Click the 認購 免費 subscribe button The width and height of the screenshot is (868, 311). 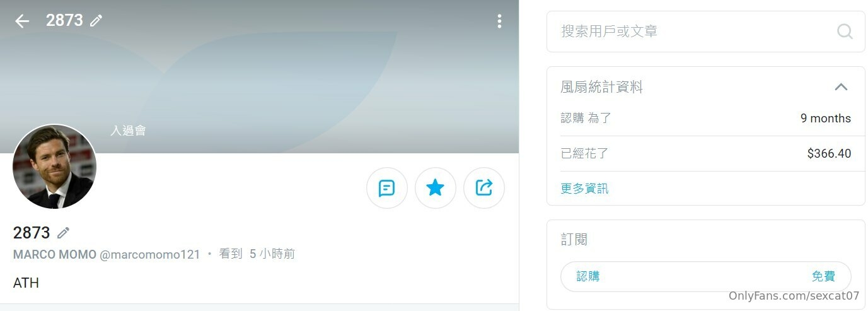pyautogui.click(x=705, y=276)
